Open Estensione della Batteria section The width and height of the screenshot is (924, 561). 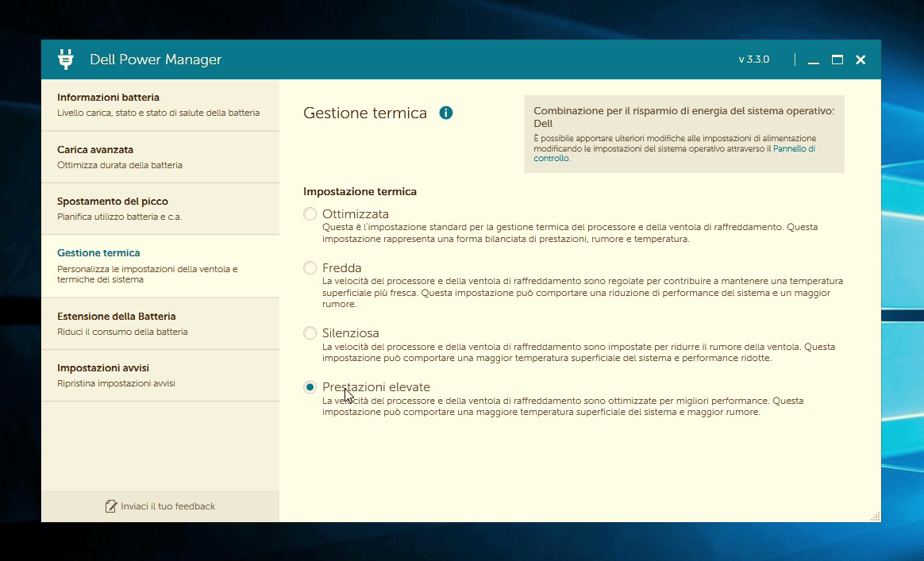(160, 324)
